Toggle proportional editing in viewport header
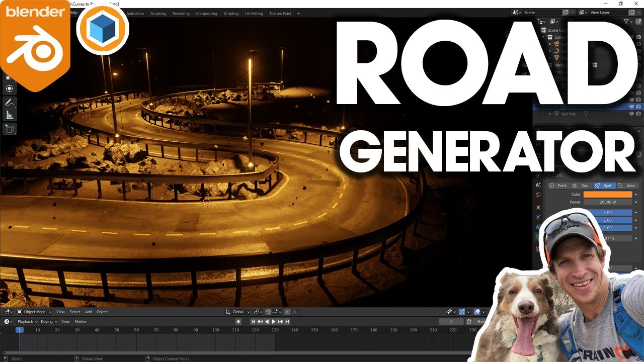 pos(287,312)
